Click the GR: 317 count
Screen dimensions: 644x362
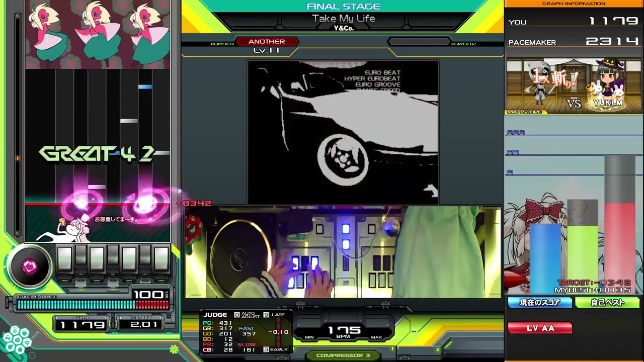point(217,328)
